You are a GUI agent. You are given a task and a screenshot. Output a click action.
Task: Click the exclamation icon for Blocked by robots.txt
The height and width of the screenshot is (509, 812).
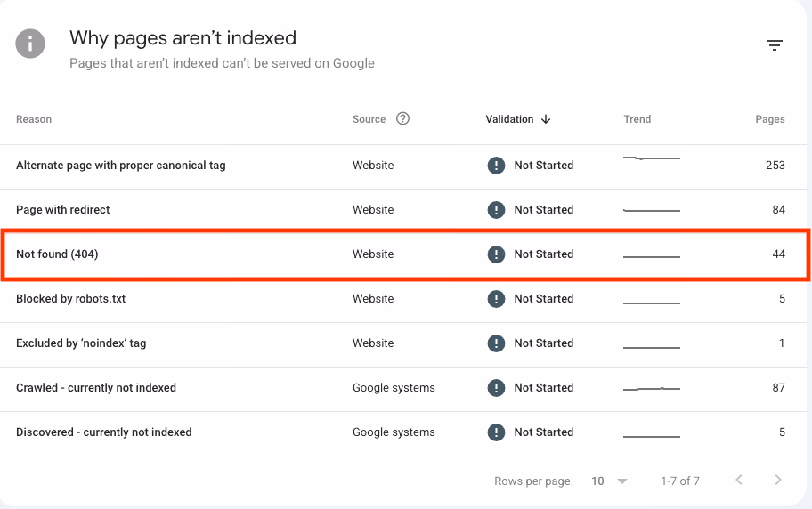pos(496,299)
